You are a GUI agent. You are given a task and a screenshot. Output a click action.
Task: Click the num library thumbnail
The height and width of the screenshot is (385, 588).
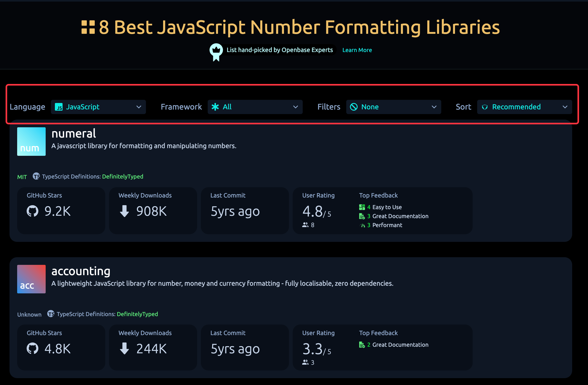(x=31, y=142)
